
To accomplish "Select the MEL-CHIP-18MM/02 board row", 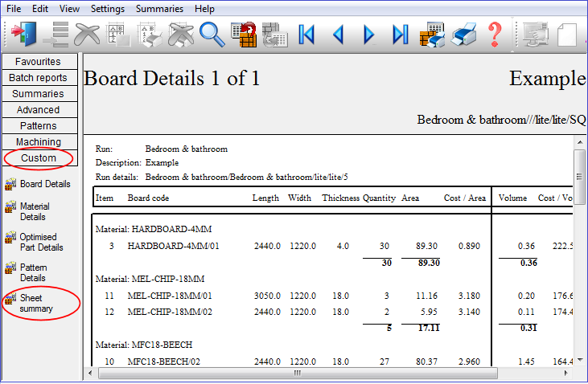I will [x=333, y=312].
